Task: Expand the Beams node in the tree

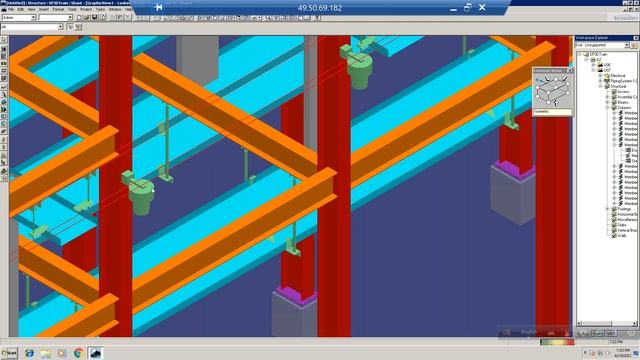Action: pos(607,102)
